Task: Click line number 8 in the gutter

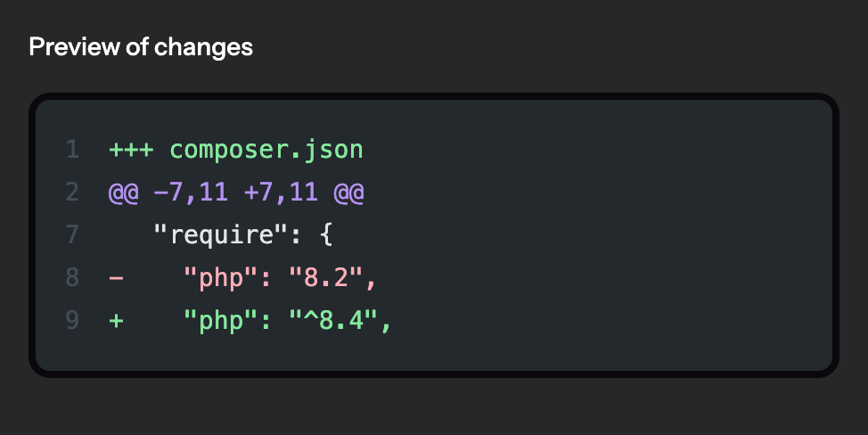Action: (72, 277)
